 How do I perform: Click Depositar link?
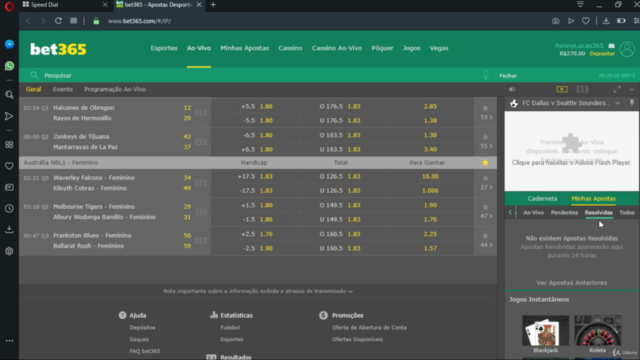602,53
